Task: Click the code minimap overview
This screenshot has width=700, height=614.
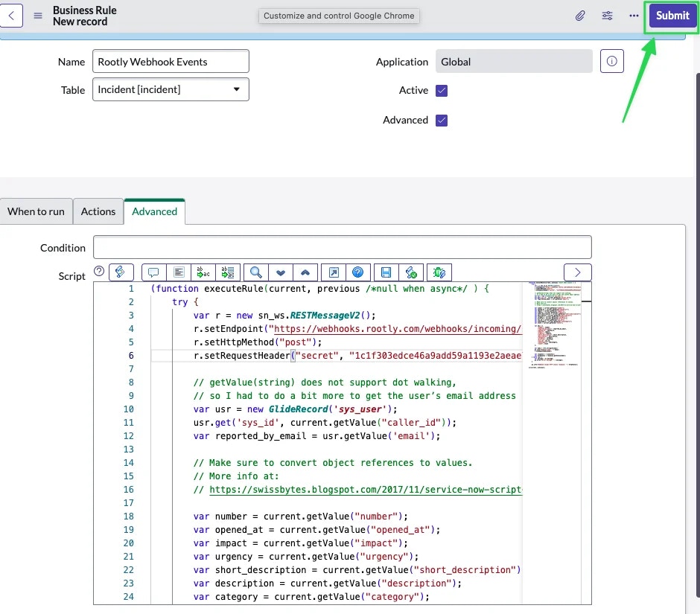Action: (556, 324)
